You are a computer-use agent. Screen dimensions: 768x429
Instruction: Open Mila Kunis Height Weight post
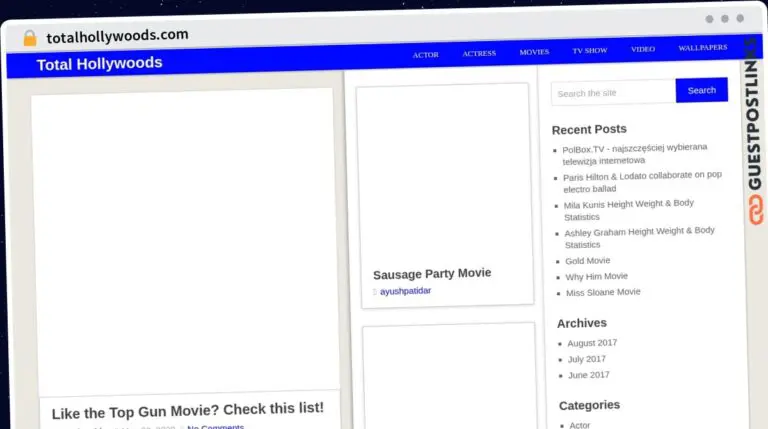click(629, 210)
